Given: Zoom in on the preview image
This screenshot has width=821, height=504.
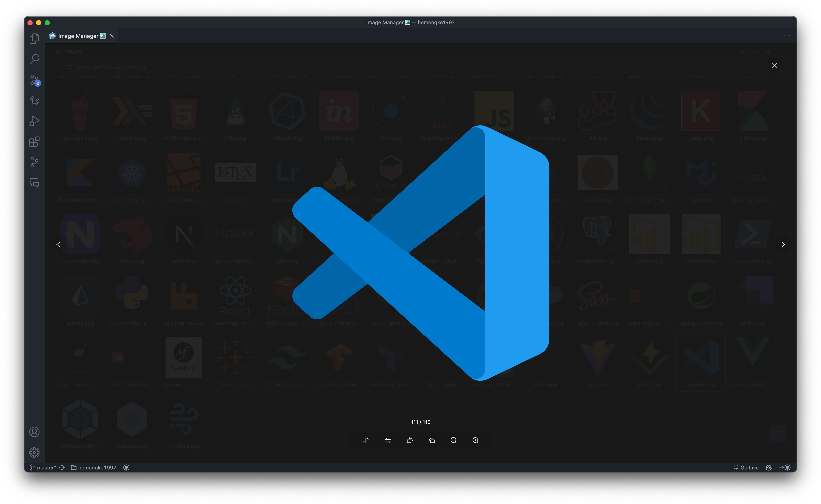Looking at the screenshot, I should click(x=475, y=440).
